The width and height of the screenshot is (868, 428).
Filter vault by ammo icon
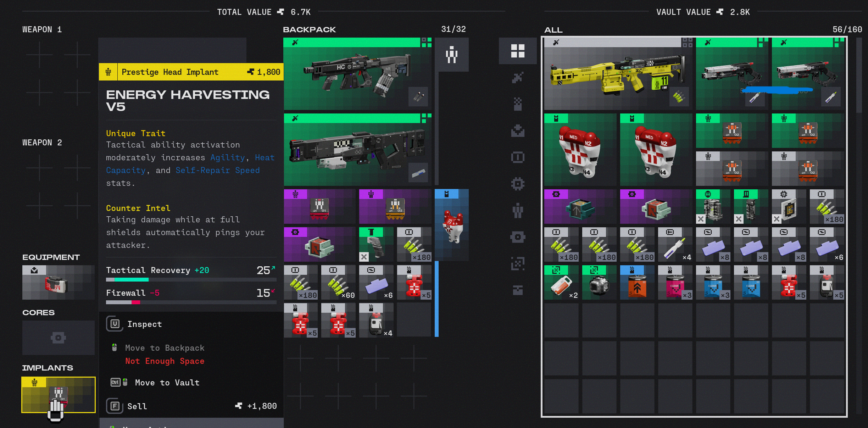tap(517, 157)
